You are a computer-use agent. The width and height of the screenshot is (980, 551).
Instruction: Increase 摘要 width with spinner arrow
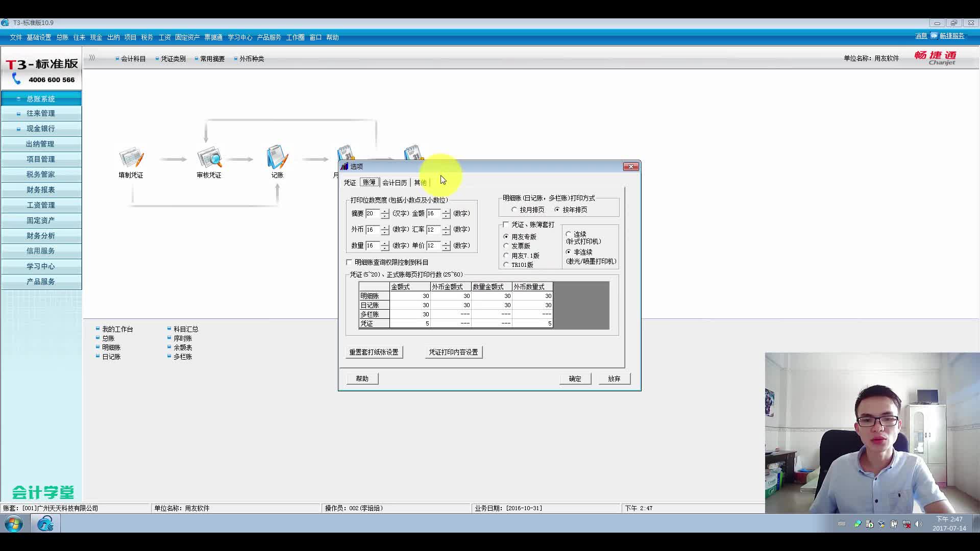(x=385, y=211)
